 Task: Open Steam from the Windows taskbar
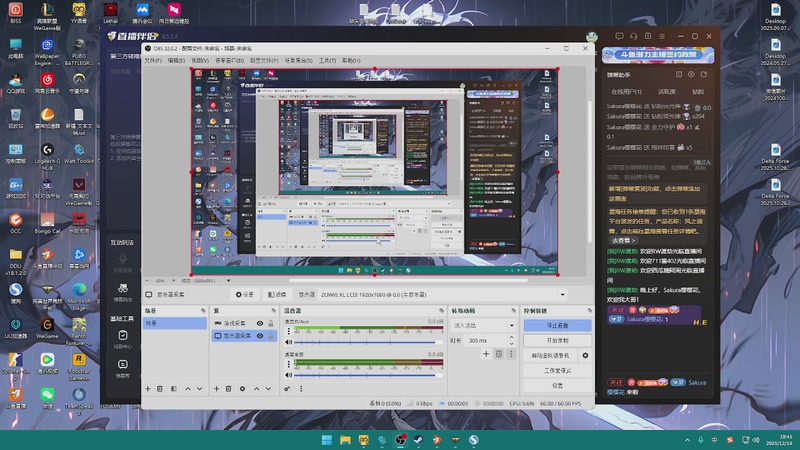[418, 440]
